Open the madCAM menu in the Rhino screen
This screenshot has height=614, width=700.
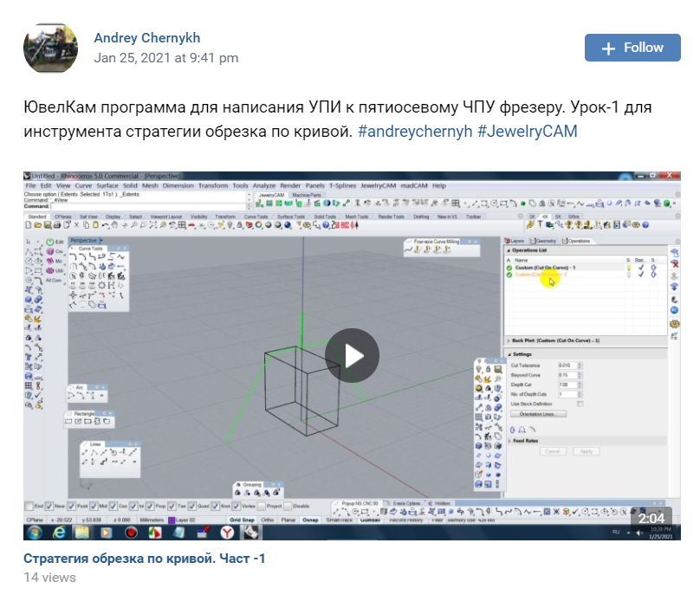click(414, 185)
